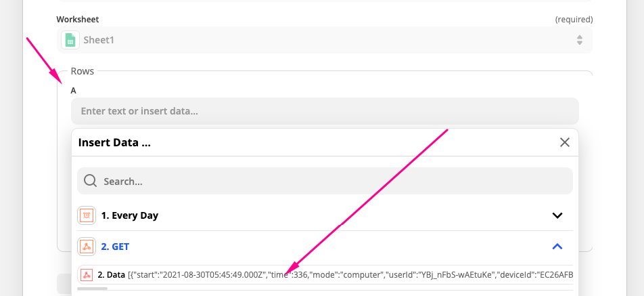Focus the column A text input field

point(325,111)
